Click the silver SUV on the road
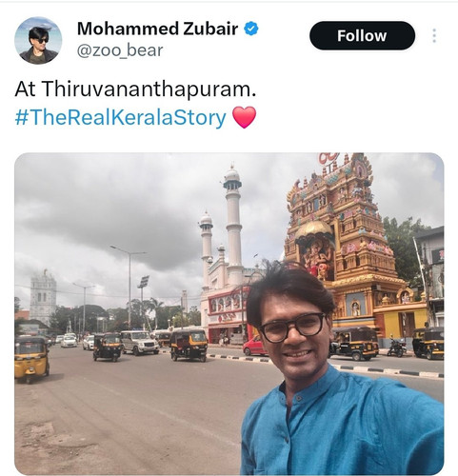458x476 pixels. point(139,343)
